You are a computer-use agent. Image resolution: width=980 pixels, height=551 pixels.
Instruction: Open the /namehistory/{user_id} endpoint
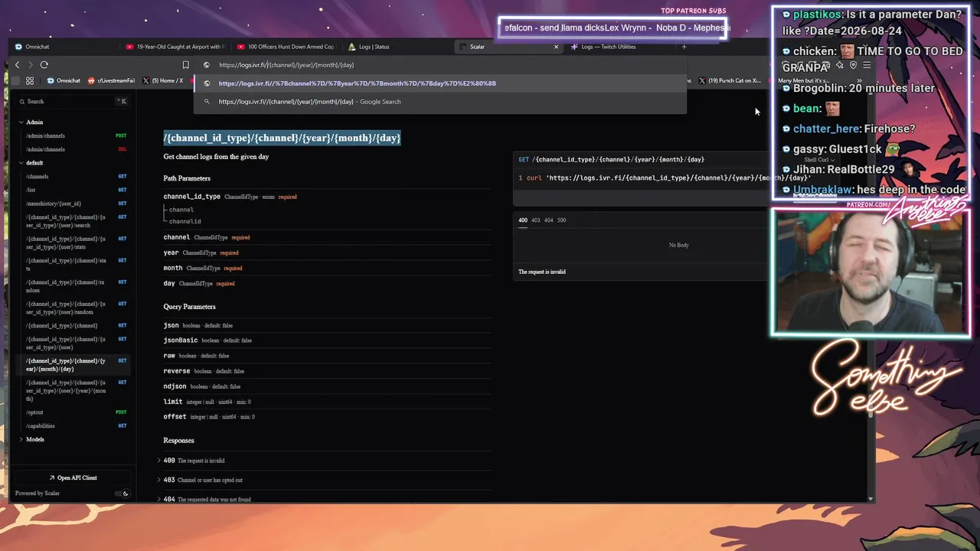pos(74,204)
